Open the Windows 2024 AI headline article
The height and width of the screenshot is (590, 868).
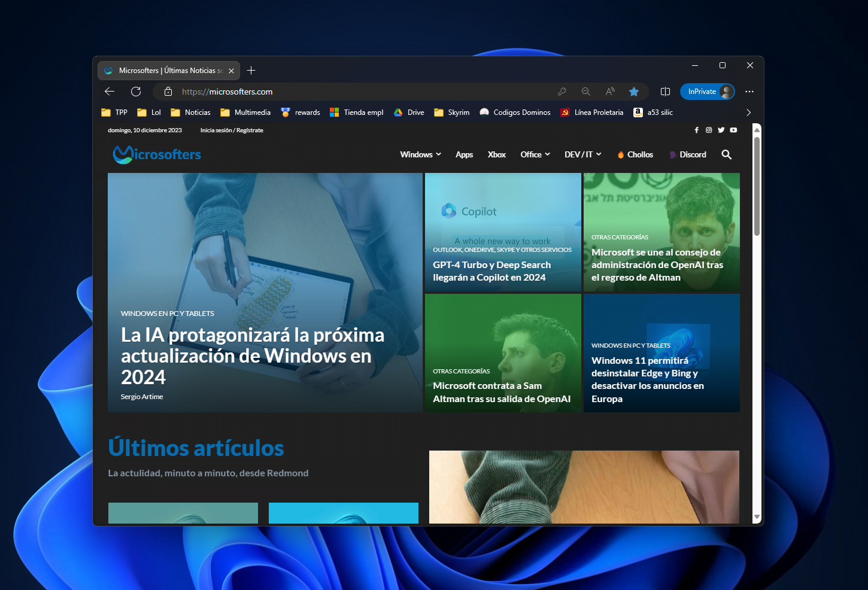[x=252, y=355]
